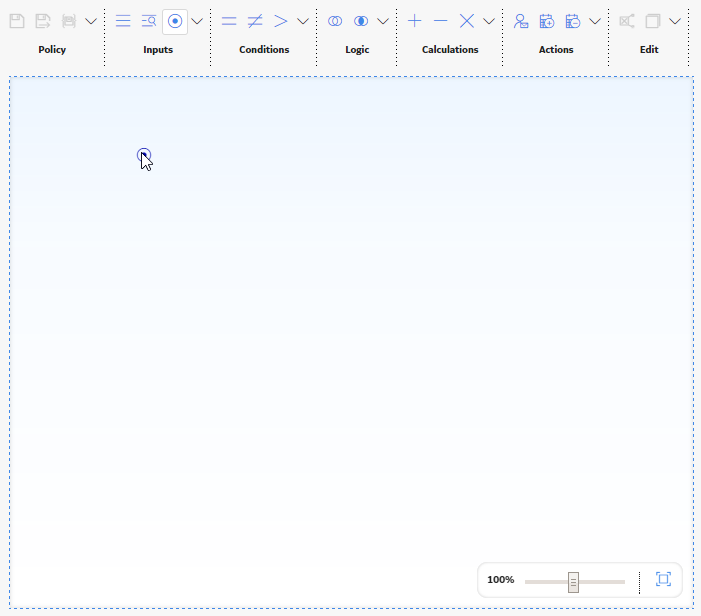
Task: Select the circled dot input icon
Action: coord(175,21)
